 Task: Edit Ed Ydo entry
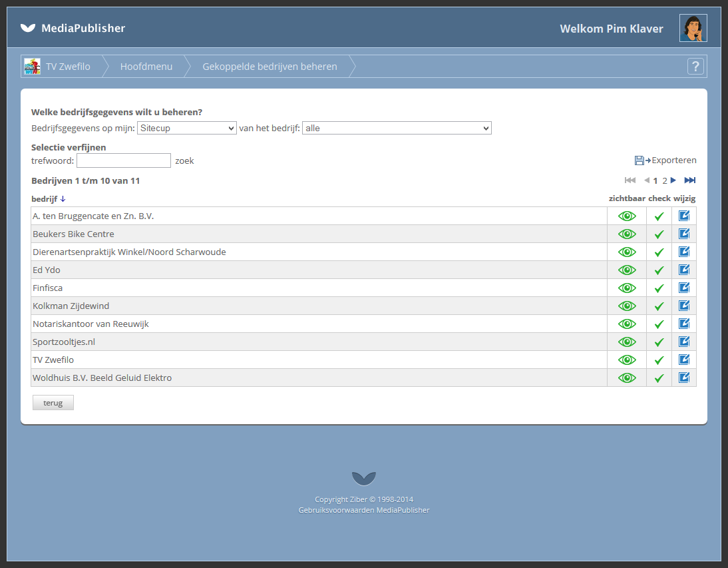684,270
